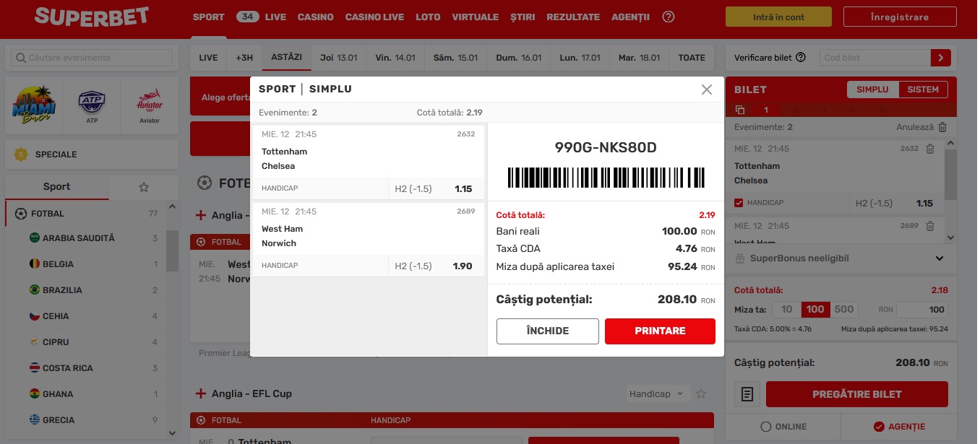Delete all selections with Anulează trash icon

pos(942,127)
